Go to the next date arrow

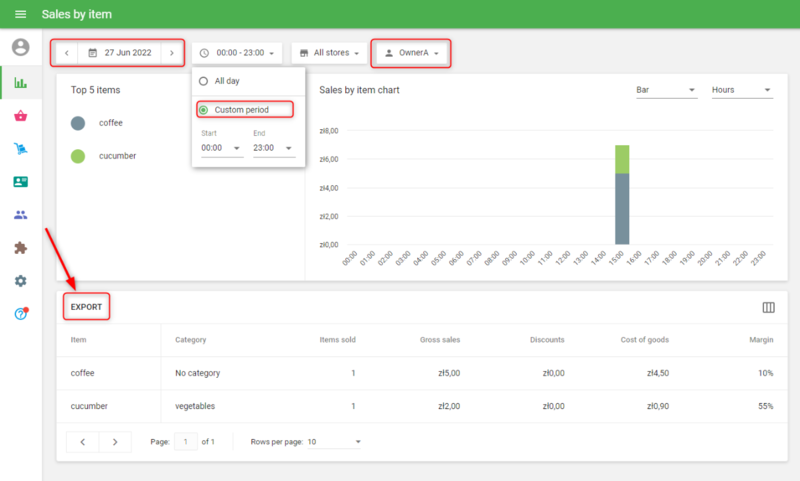[171, 53]
